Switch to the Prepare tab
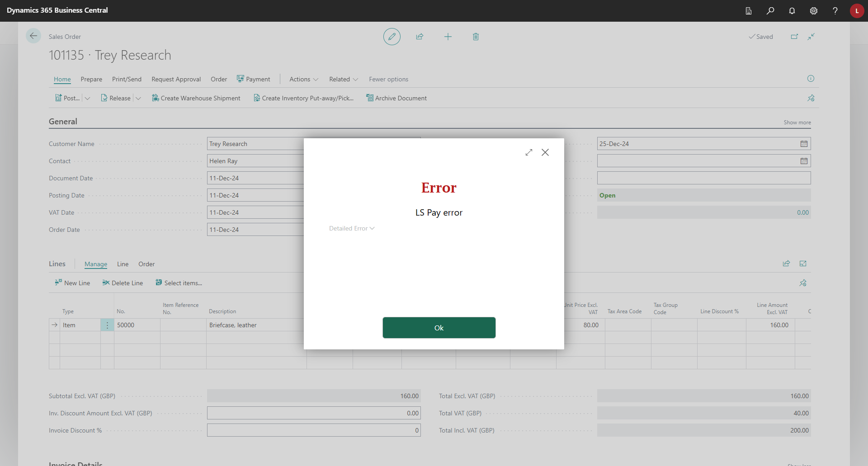Viewport: 868px width, 466px height. click(x=91, y=79)
